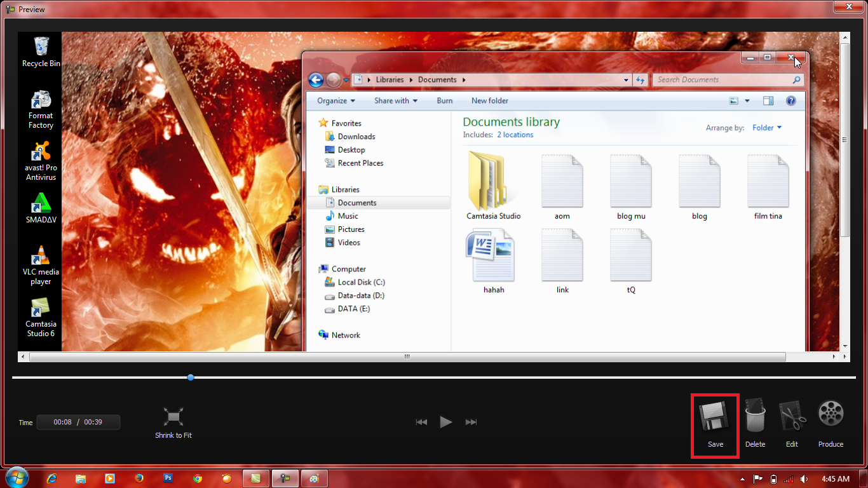Click the preview's horizontal scrollbar thumb

coord(408,357)
